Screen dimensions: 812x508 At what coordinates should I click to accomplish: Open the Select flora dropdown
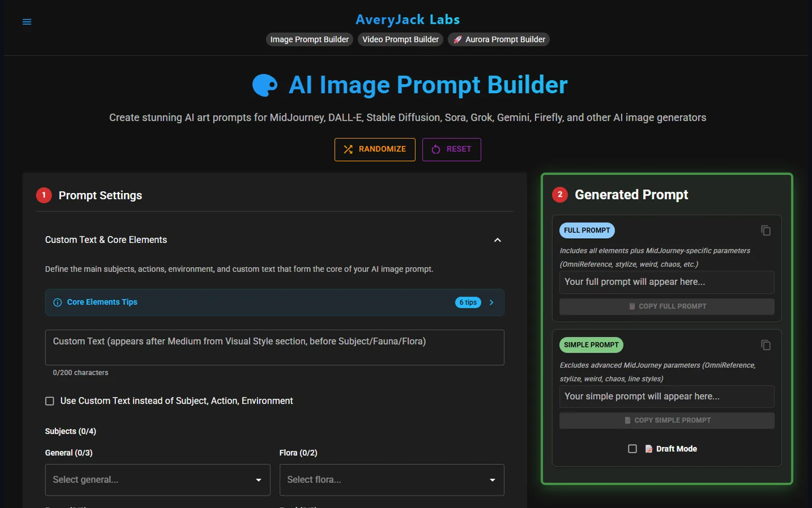(391, 480)
